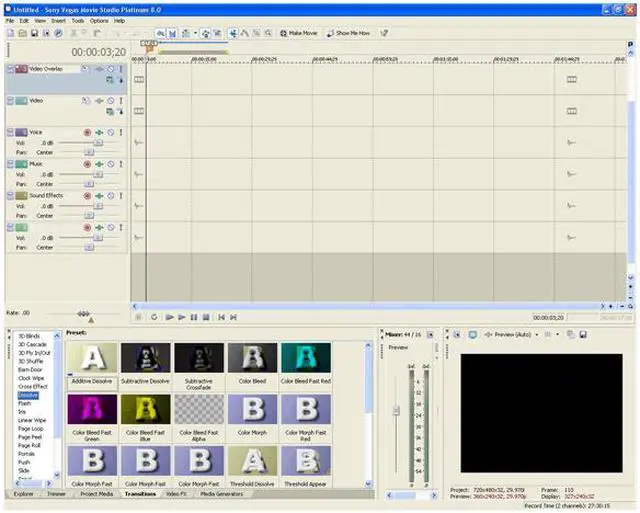Arm the Voice track for recording
640x513 pixels.
(88, 132)
